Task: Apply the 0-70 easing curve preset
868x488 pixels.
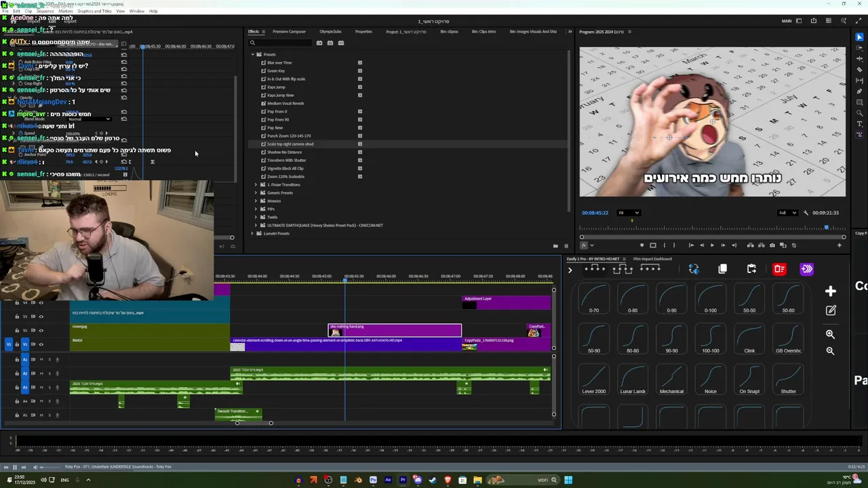Action: (x=594, y=299)
